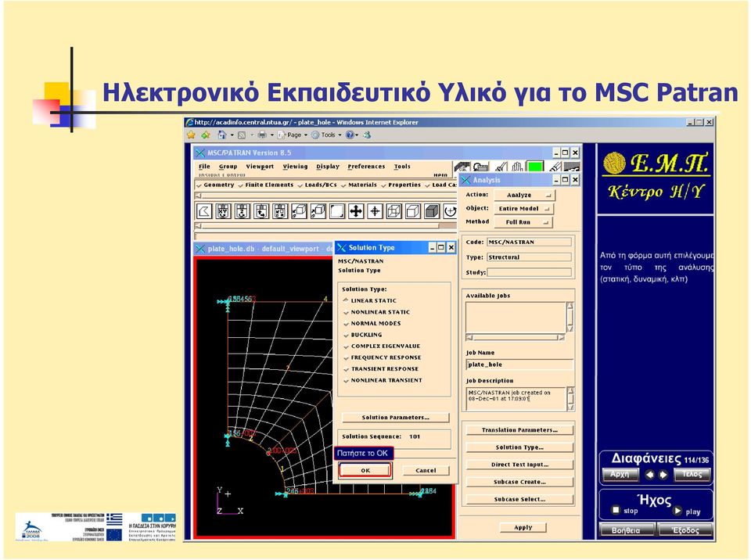Click the first cube zoom icon with arrow
This screenshot has width=751, height=560.
point(299,211)
